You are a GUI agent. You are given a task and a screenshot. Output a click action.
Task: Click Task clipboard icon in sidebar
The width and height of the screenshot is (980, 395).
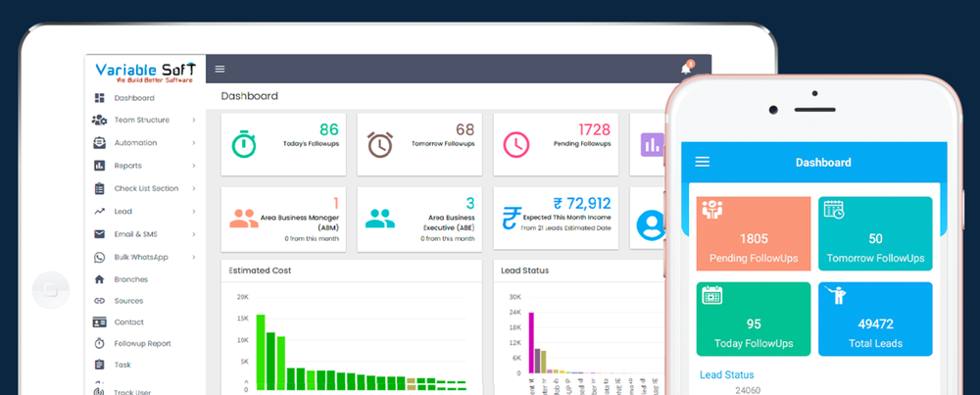[x=99, y=365]
